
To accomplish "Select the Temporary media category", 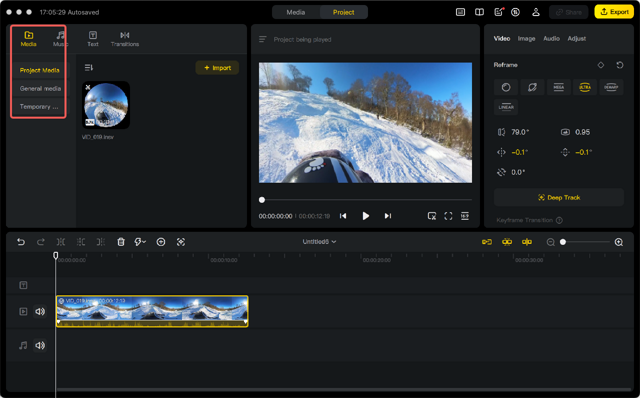I will click(x=40, y=107).
